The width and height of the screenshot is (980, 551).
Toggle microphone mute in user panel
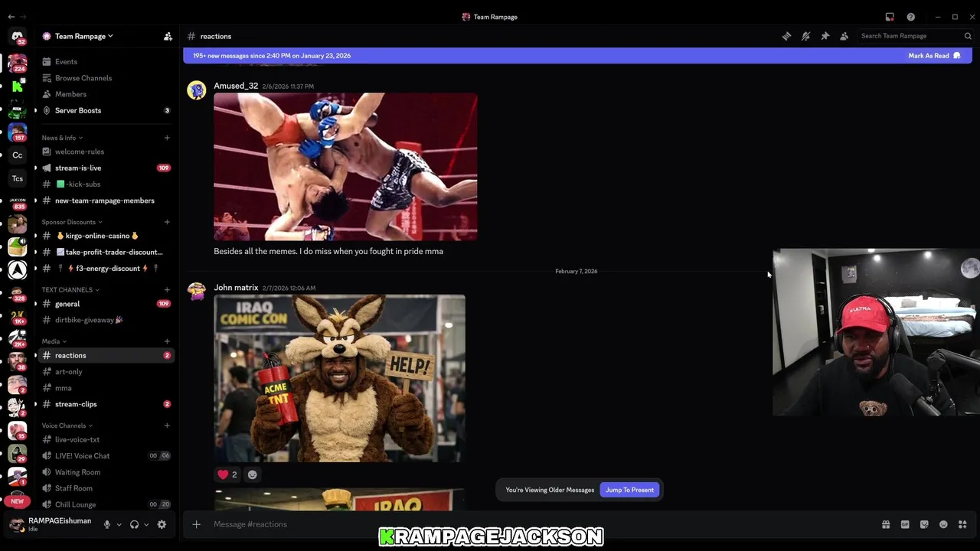click(107, 524)
